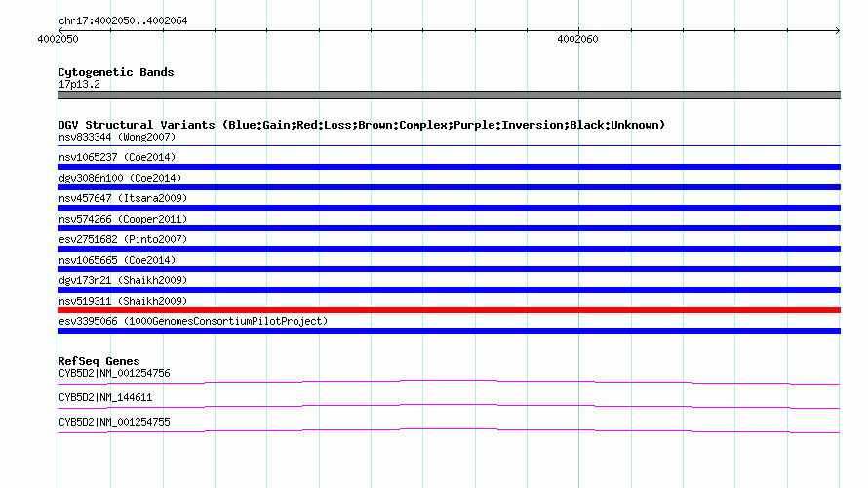The width and height of the screenshot is (868, 488).
Task: Click the DGV Structural Variants track title
Action: [362, 125]
